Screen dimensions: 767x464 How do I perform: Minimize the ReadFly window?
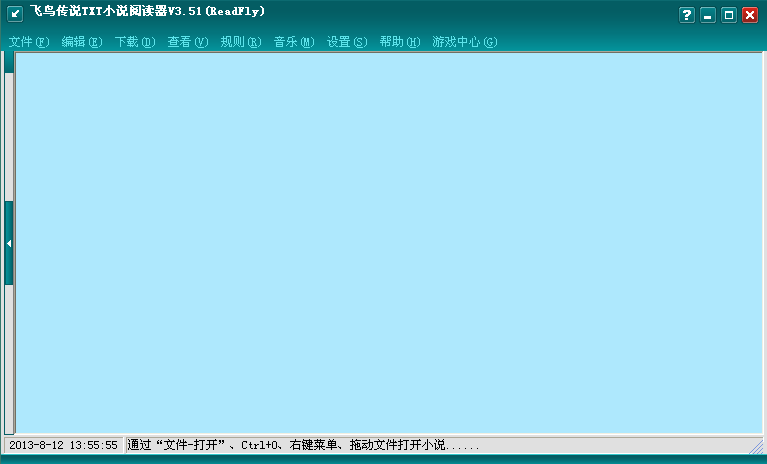(x=708, y=15)
